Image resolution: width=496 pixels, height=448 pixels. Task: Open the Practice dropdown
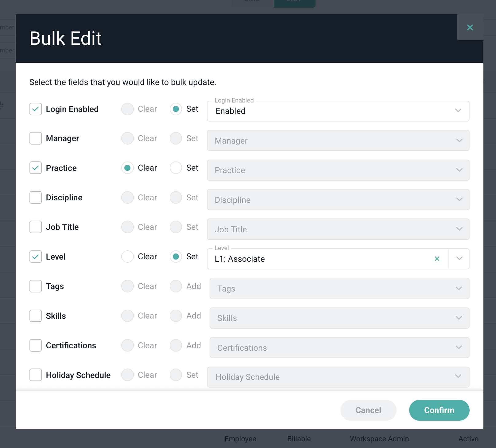338,170
